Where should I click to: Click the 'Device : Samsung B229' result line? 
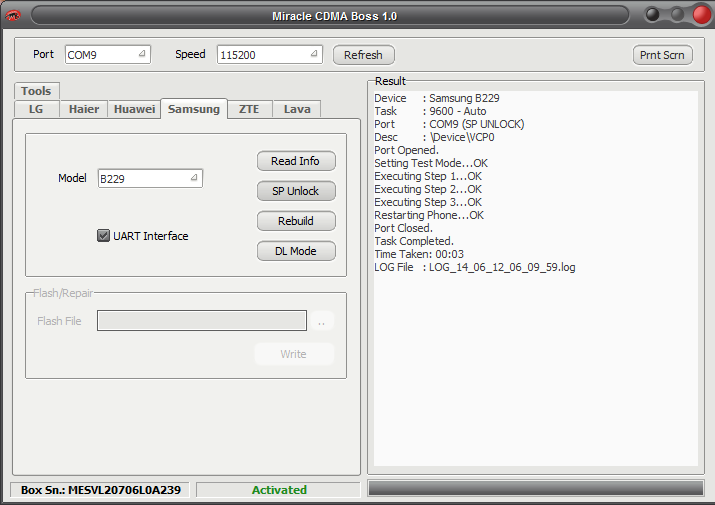(437, 98)
